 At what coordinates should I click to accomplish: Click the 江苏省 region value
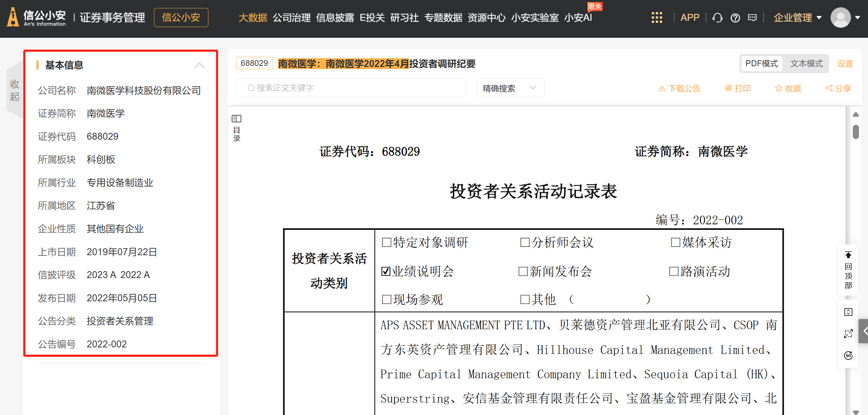101,206
